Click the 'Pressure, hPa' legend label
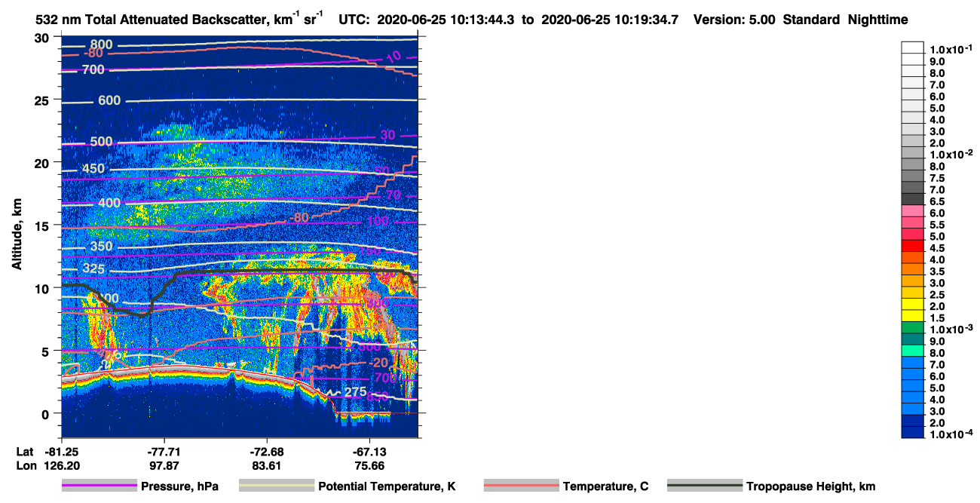980x503 pixels. [179, 486]
